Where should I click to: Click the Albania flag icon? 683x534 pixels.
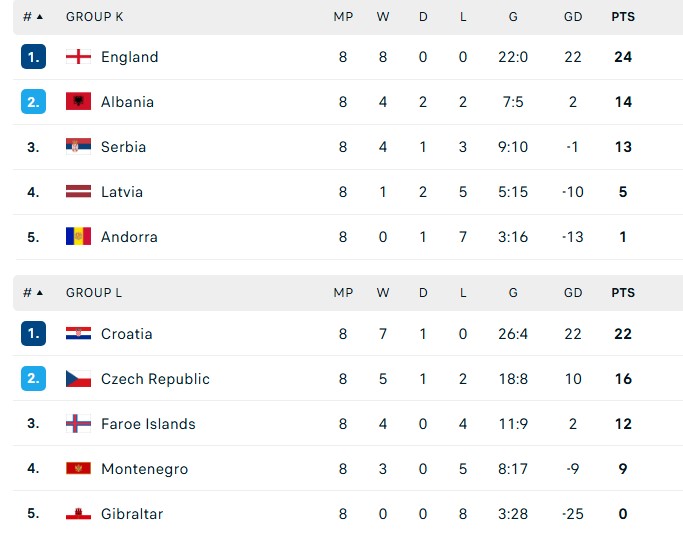pyautogui.click(x=78, y=102)
